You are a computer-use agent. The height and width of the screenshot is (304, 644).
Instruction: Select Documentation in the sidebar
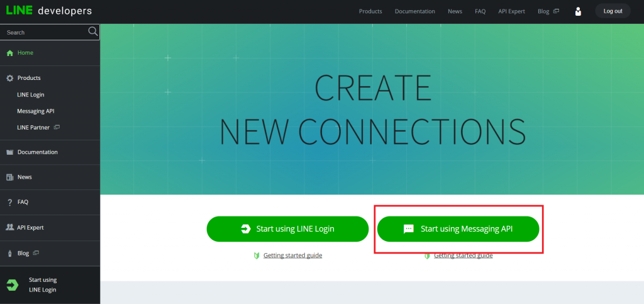(37, 152)
